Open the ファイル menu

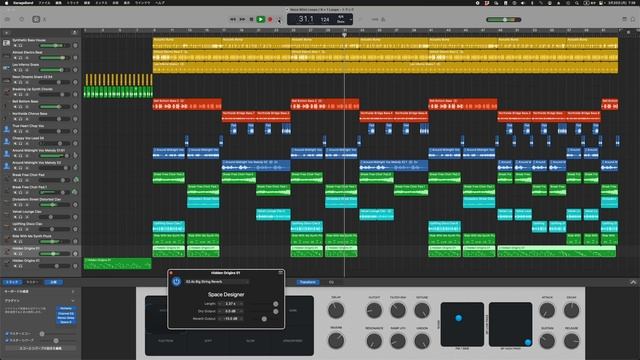[44, 2]
